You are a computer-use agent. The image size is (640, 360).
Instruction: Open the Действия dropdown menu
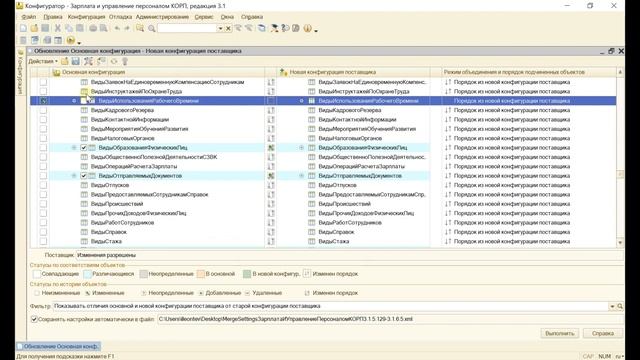pyautogui.click(x=42, y=61)
